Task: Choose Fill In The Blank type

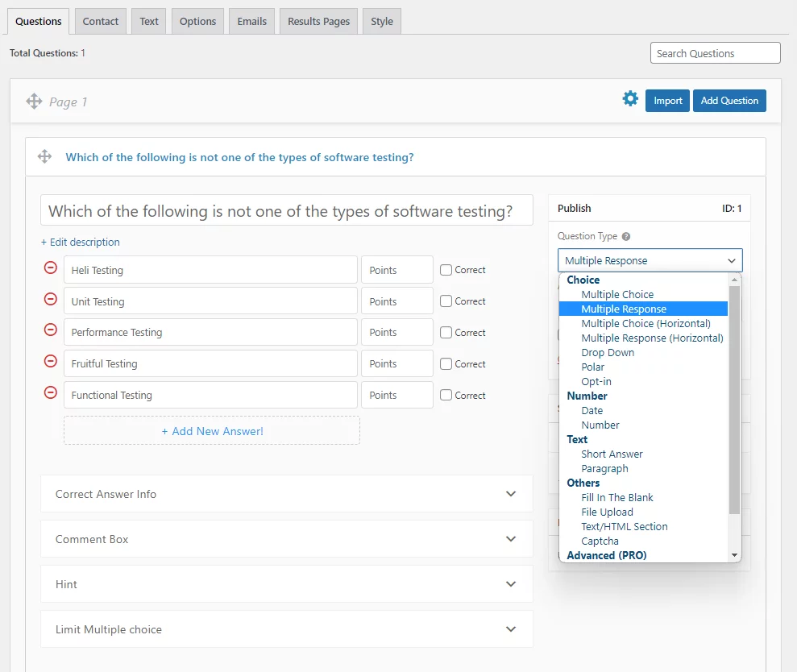Action: [643, 497]
